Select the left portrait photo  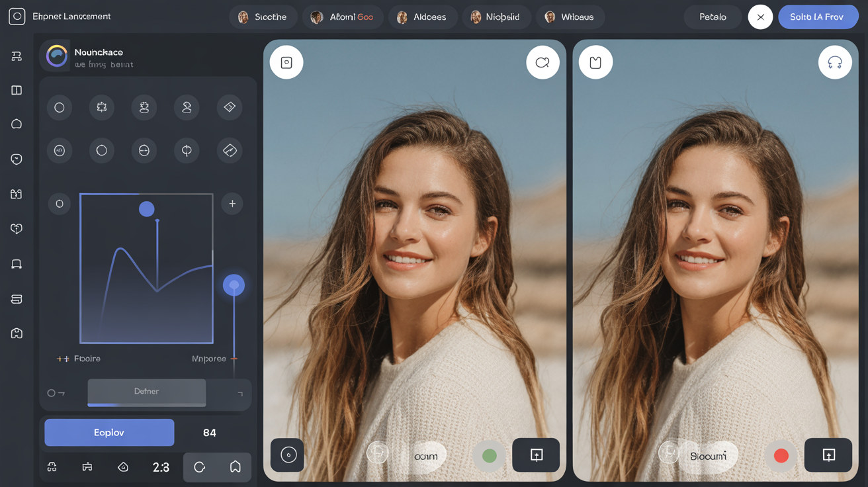[x=415, y=260]
